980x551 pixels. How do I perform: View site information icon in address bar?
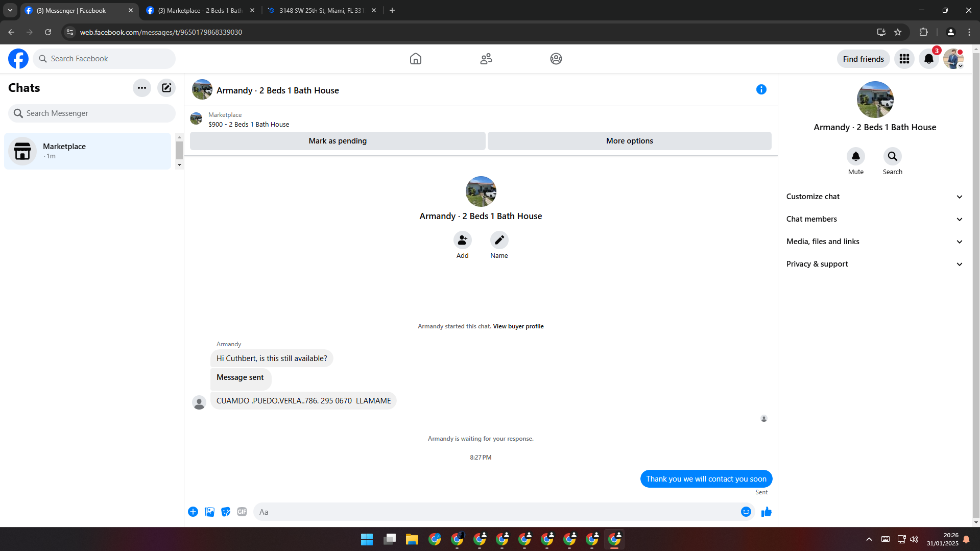coord(70,32)
